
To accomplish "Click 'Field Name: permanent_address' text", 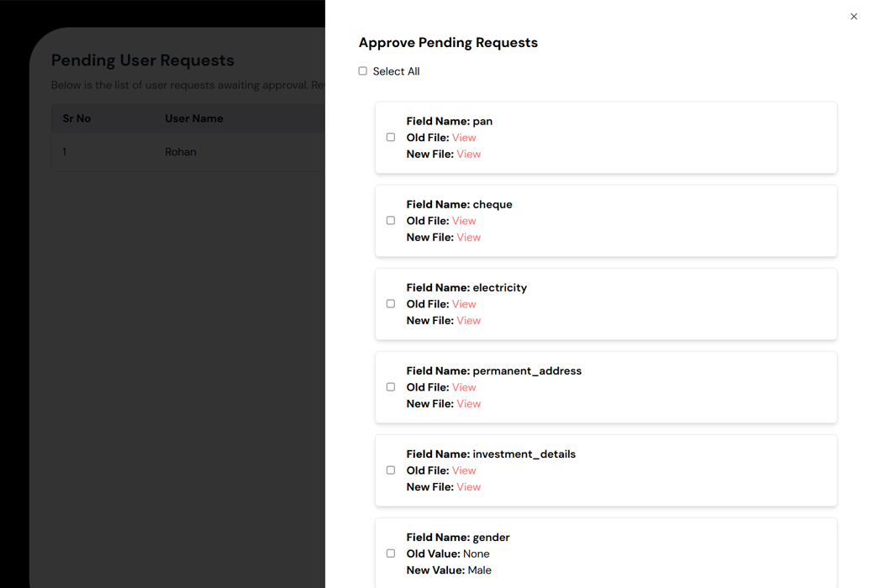I will [x=494, y=371].
